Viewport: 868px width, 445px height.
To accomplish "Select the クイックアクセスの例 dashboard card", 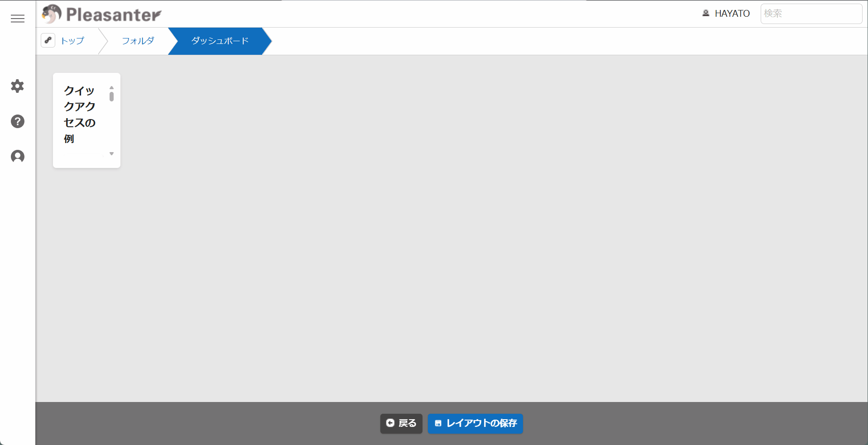I will point(86,120).
